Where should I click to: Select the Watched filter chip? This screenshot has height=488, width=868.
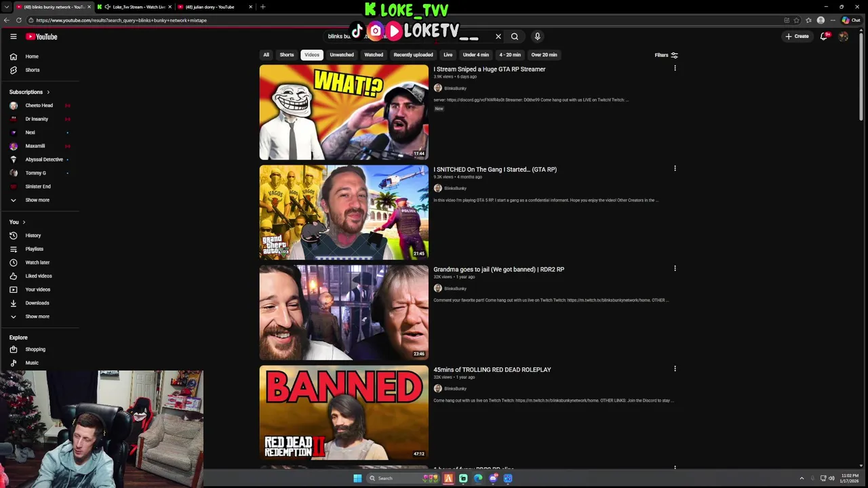click(x=374, y=55)
